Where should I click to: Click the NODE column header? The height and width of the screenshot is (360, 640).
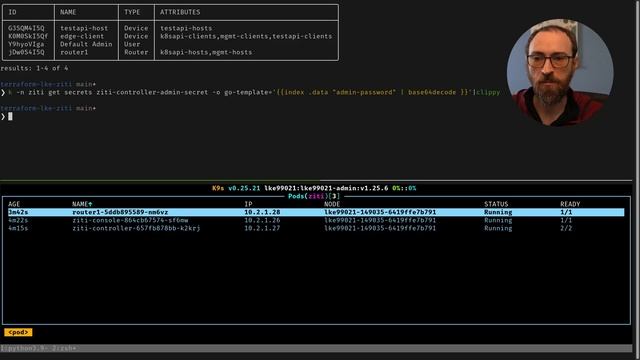click(x=332, y=204)
